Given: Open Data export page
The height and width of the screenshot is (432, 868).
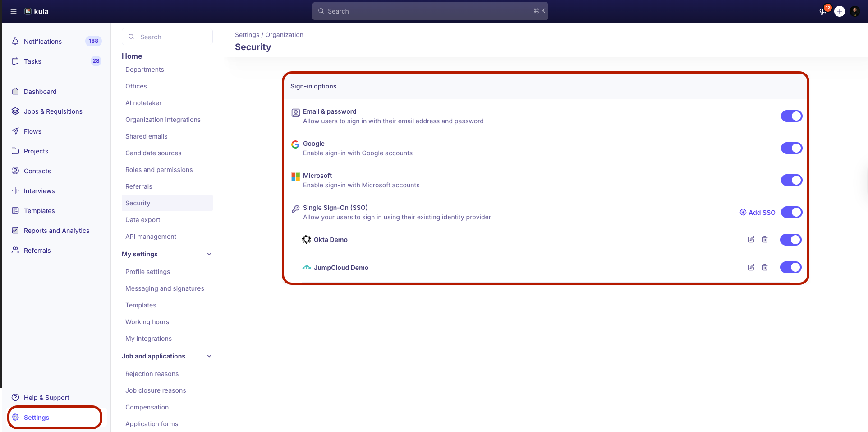Looking at the screenshot, I should point(143,220).
